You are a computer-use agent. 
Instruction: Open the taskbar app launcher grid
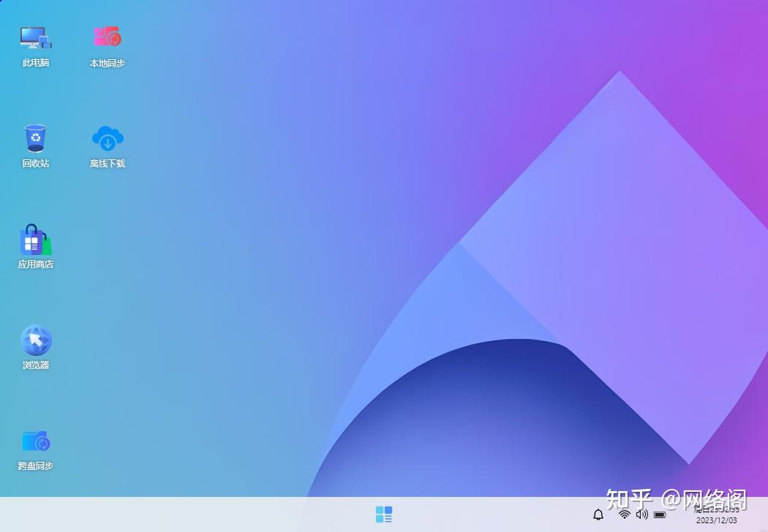383,514
